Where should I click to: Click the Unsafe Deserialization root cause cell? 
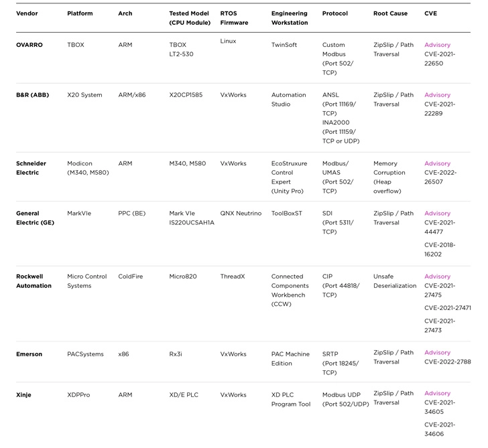click(395, 281)
